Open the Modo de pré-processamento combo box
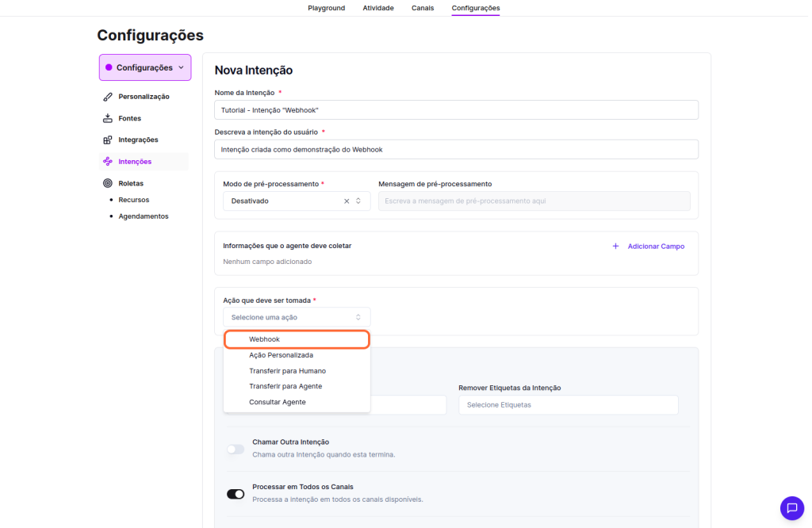 coord(285,201)
